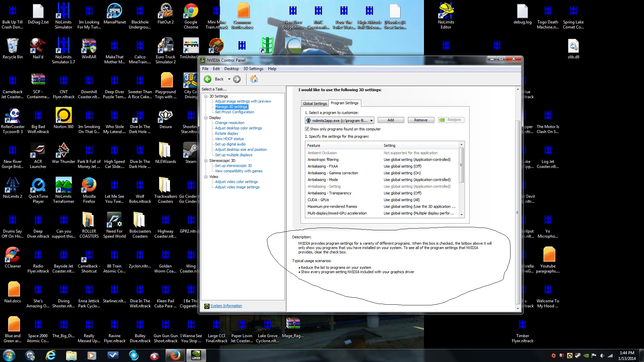
Task: Open Set up stereoscopic 3D
Action: [x=233, y=166]
